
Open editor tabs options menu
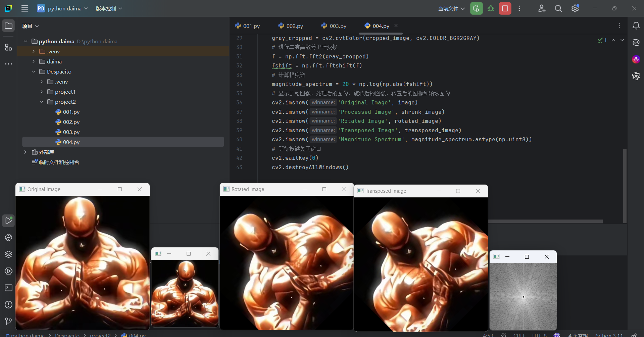(x=619, y=26)
